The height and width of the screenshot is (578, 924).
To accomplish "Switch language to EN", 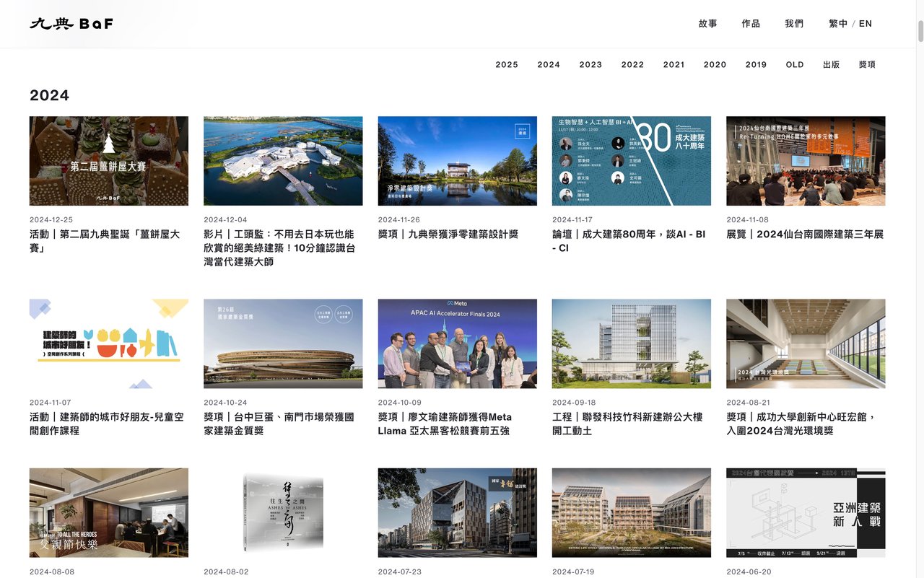I will coord(866,24).
